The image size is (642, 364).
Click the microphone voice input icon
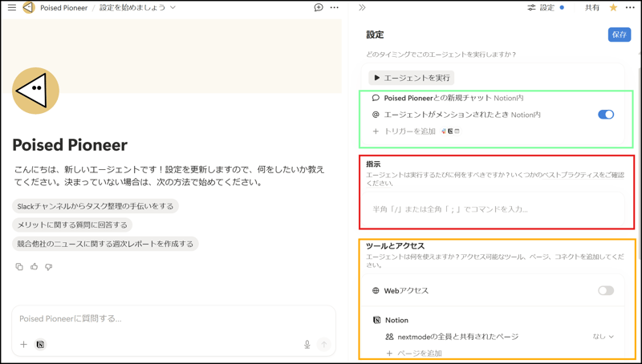307,345
